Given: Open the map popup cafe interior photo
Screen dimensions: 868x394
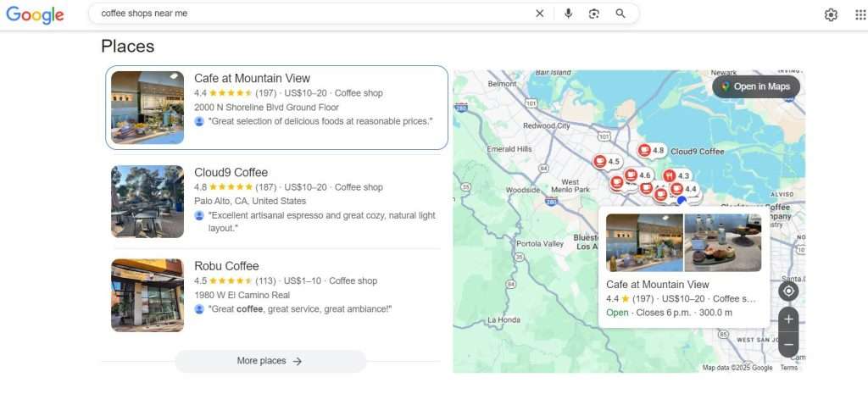Looking at the screenshot, I should (x=644, y=243).
